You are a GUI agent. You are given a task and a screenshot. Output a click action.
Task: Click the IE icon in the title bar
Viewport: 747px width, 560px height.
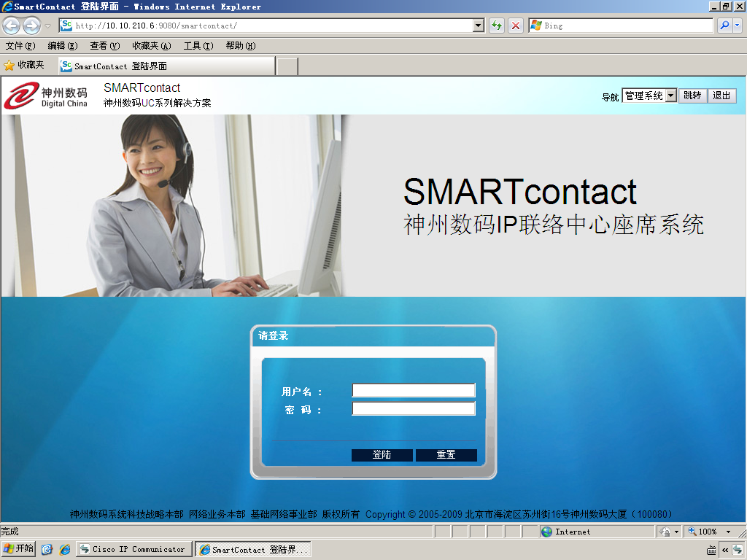[7, 7]
